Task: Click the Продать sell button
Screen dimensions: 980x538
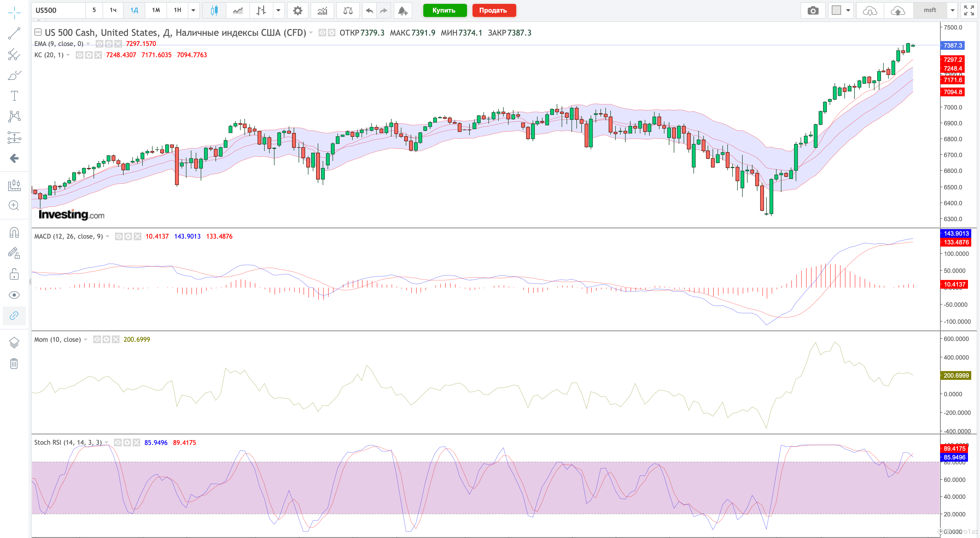Action: coord(494,10)
